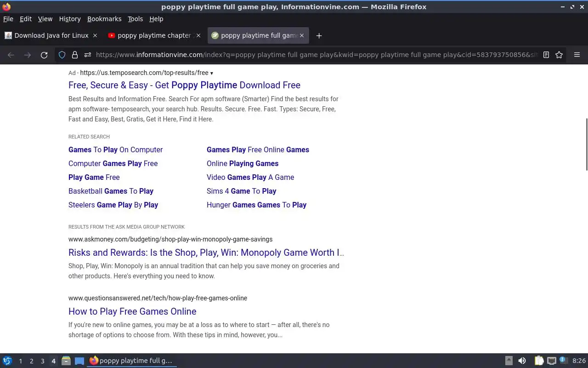Open file manager from taskbar
588x368 pixels.
coord(66,361)
